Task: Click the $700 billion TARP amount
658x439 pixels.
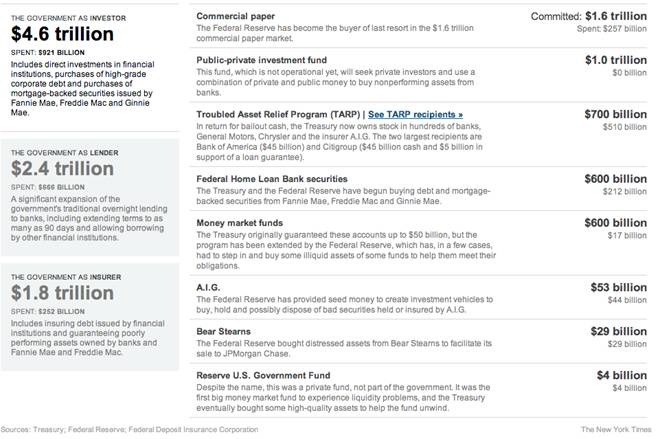Action: 617,115
